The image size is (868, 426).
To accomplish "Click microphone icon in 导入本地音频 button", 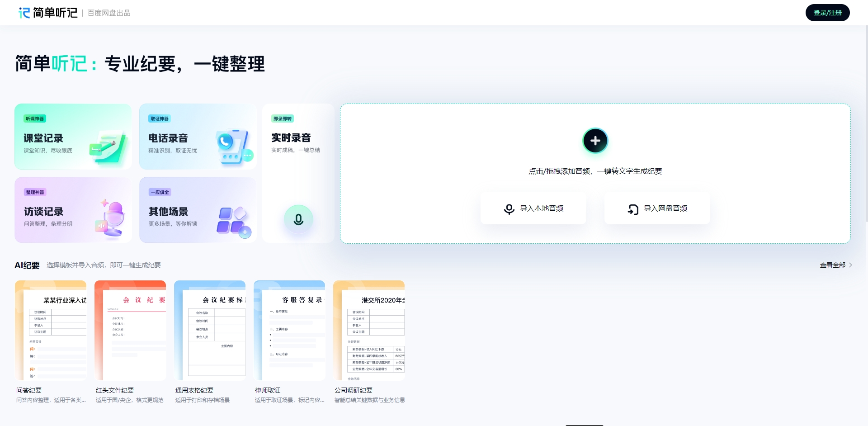I will pyautogui.click(x=509, y=208).
